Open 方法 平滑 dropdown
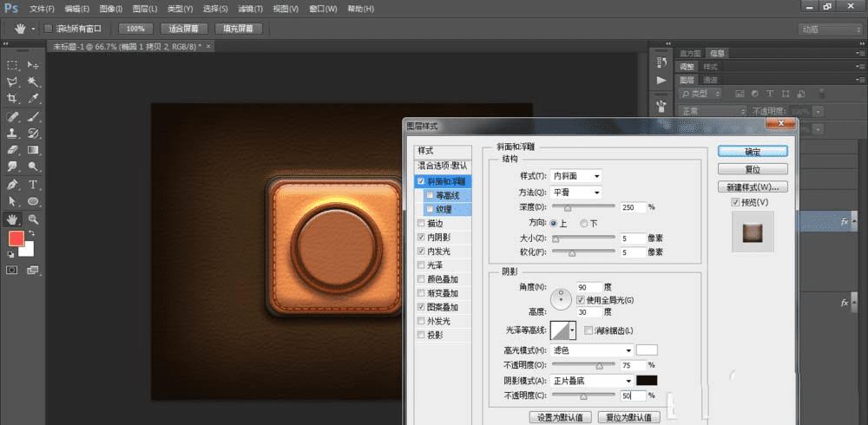The height and width of the screenshot is (425, 868). coord(576,193)
